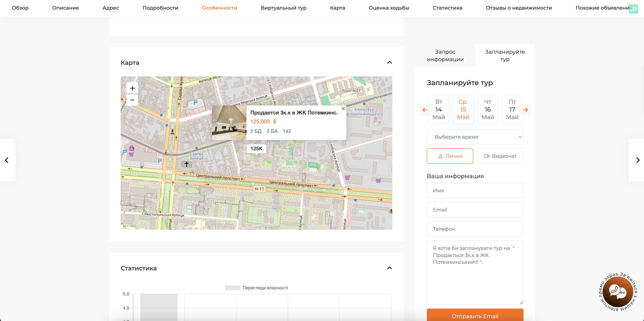This screenshot has width=644, height=321.
Task: Select Видеочат tour option
Action: point(500,156)
